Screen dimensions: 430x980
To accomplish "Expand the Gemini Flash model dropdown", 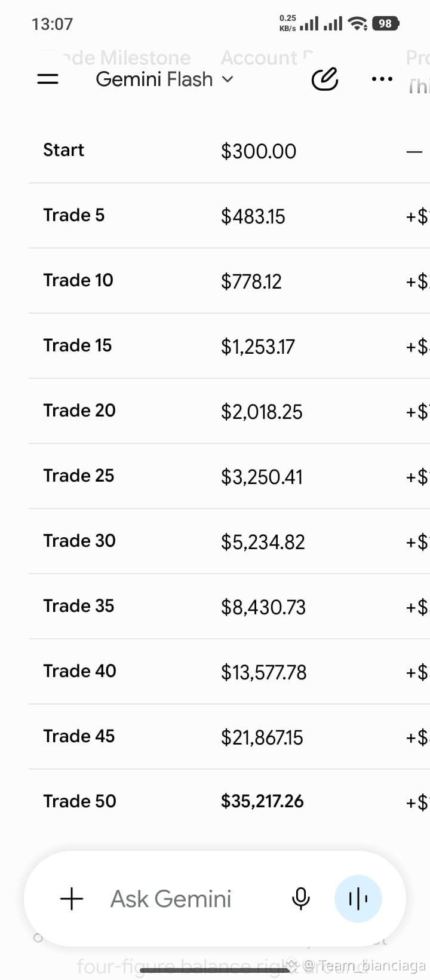I will [x=164, y=79].
